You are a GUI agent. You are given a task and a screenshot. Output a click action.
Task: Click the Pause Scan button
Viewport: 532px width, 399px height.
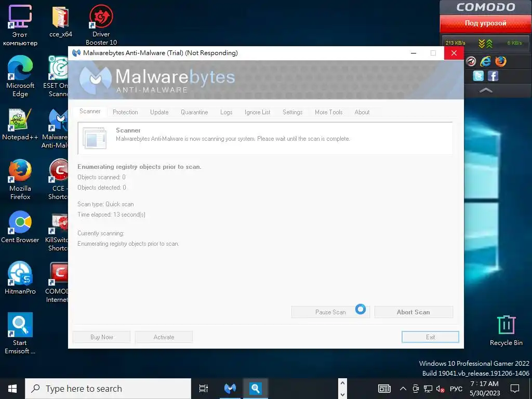tap(330, 312)
